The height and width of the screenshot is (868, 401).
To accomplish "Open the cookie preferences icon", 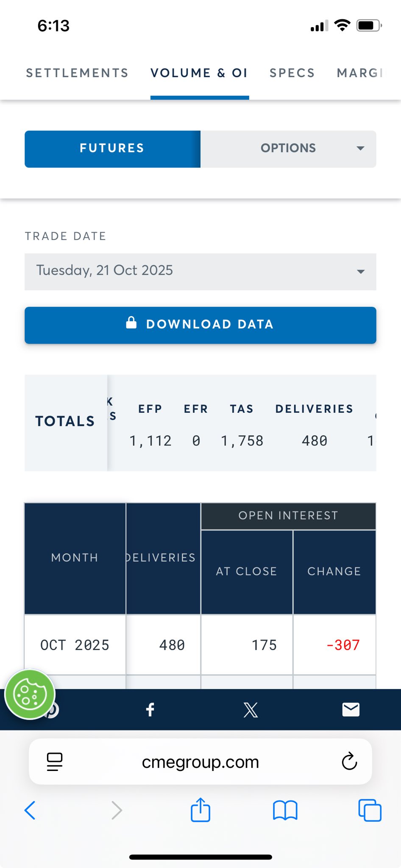I will (x=30, y=694).
